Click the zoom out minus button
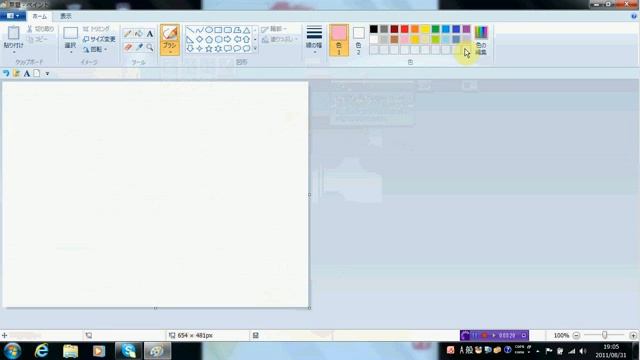This screenshot has width=640, height=360. point(576,336)
